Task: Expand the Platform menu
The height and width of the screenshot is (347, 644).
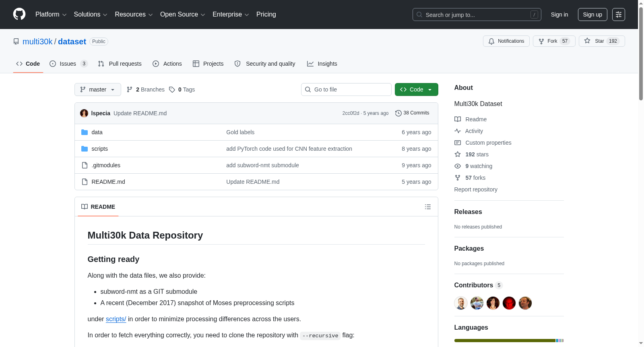Action: click(51, 15)
